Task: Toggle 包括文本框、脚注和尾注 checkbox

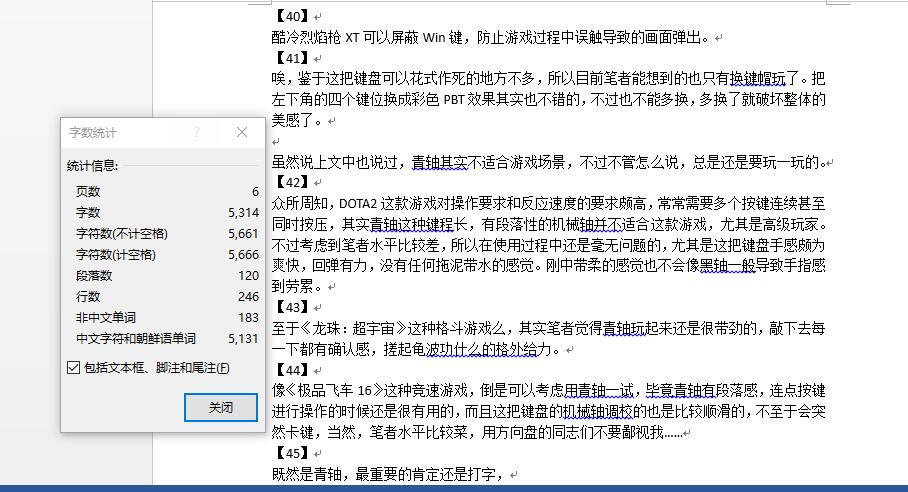Action: pos(74,368)
